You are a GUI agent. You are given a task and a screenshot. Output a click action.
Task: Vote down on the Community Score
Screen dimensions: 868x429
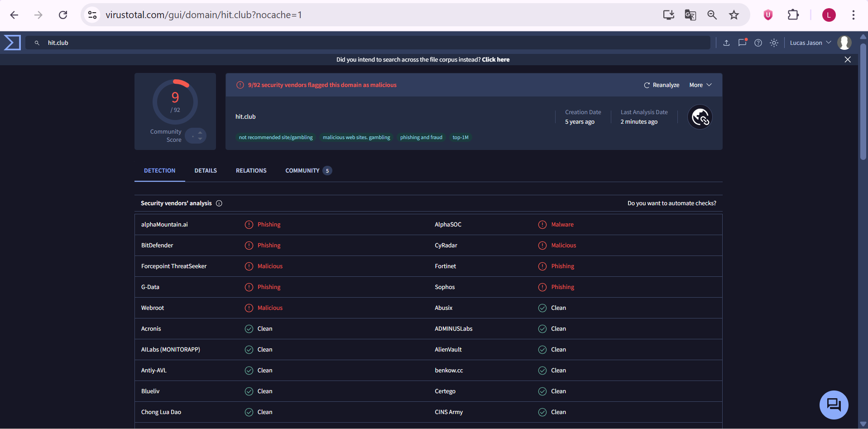(200, 139)
